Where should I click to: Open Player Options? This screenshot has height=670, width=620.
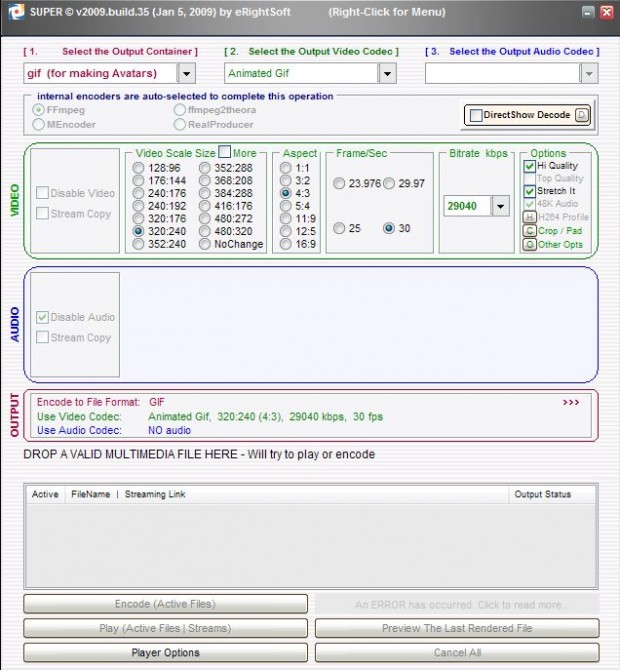(x=165, y=652)
